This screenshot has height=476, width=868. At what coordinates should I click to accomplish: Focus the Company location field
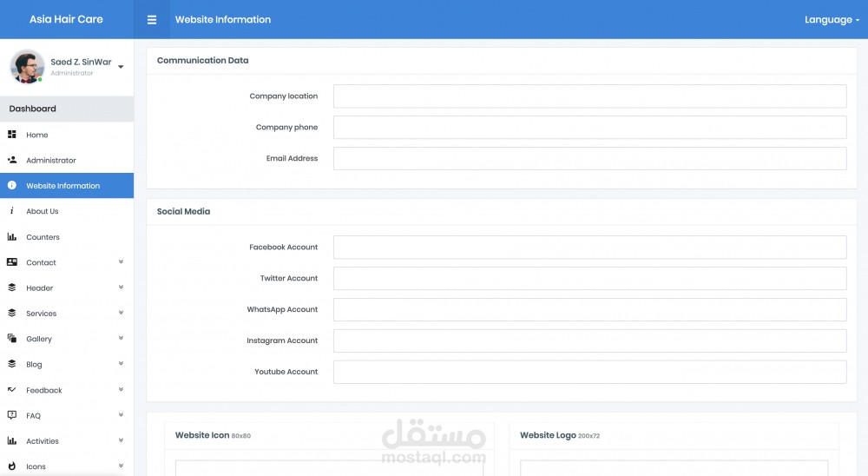pyautogui.click(x=589, y=96)
